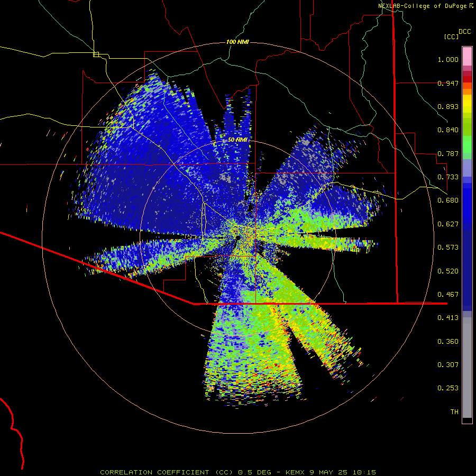
Task: Click the 0.520 legend value
Action: coord(448,271)
